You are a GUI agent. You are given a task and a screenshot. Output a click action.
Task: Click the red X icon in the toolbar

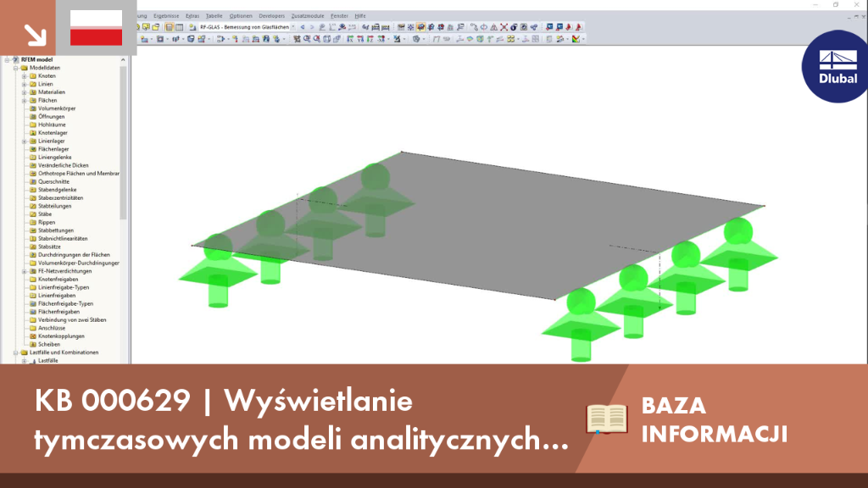point(504,27)
